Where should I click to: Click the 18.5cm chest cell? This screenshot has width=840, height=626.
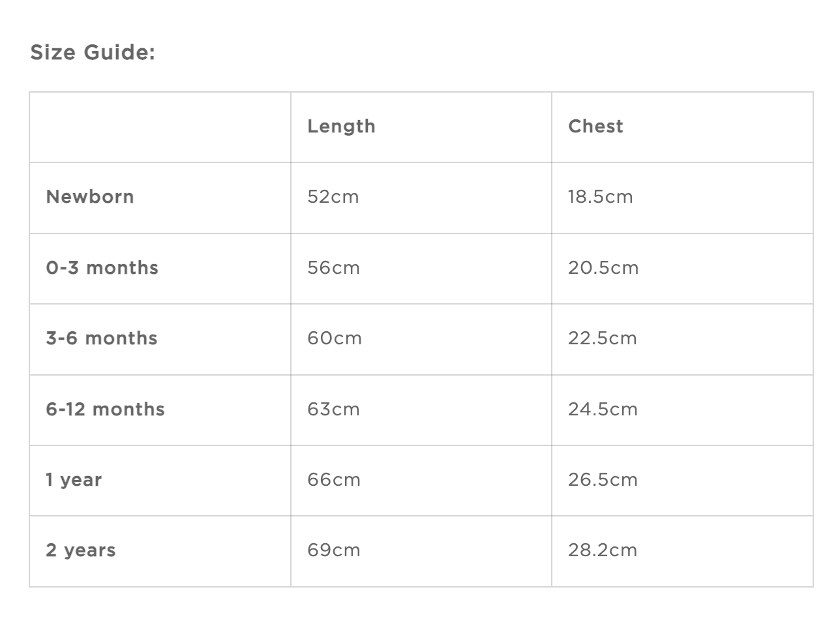[x=600, y=197]
